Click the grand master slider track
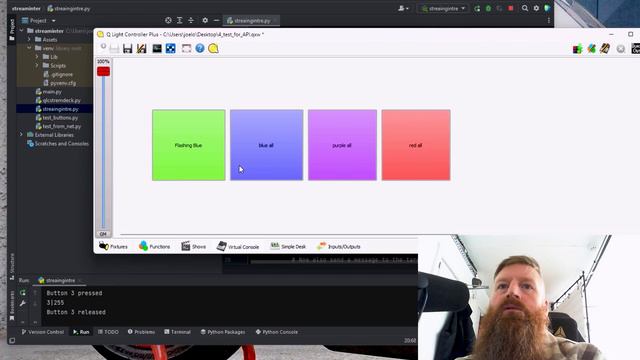The width and height of the screenshot is (640, 360). point(103,153)
